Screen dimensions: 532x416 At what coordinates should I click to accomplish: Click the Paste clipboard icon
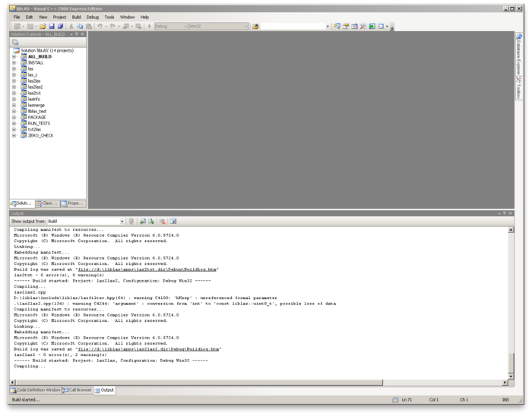click(89, 26)
